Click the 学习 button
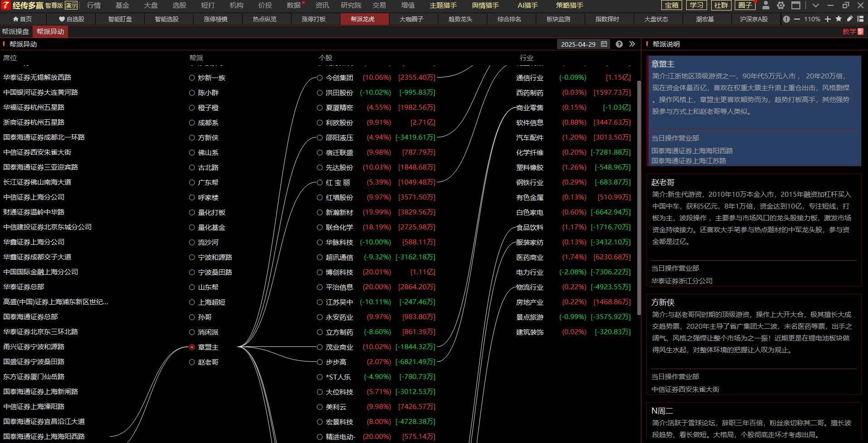This screenshot has height=443, width=868. 697,5
